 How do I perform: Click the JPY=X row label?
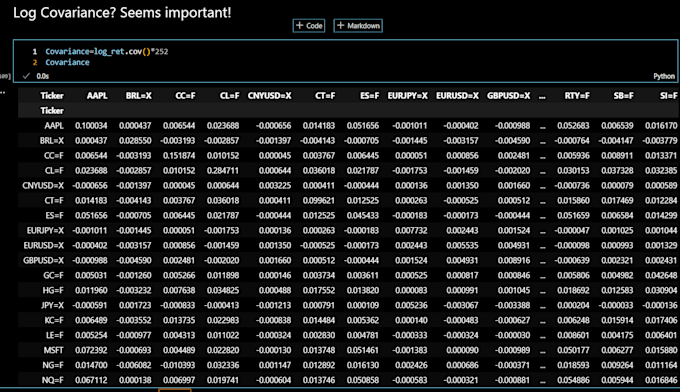tap(52, 305)
